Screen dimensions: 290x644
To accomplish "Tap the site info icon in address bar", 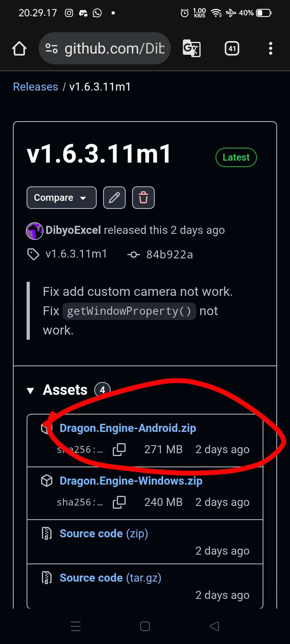I will click(x=52, y=49).
